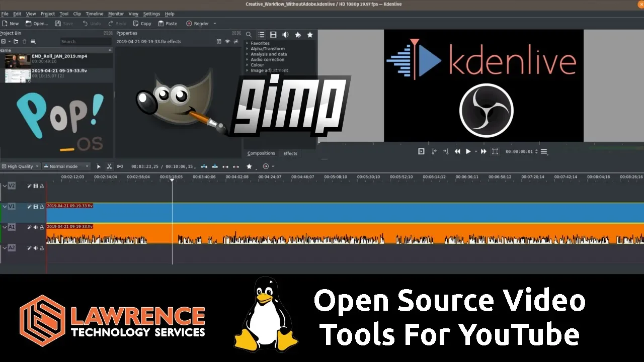Click the Render button
This screenshot has width=644, height=362.
click(198, 24)
